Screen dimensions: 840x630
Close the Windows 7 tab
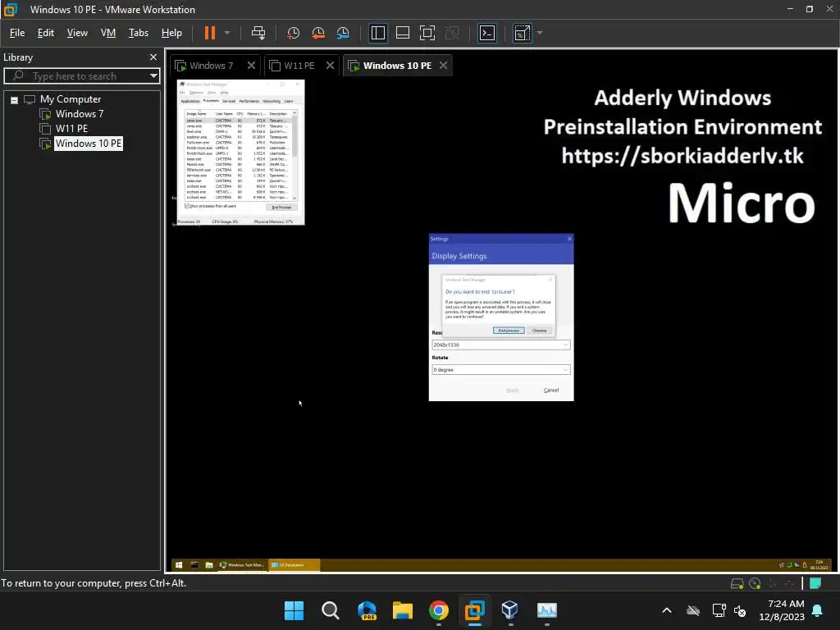(251, 66)
